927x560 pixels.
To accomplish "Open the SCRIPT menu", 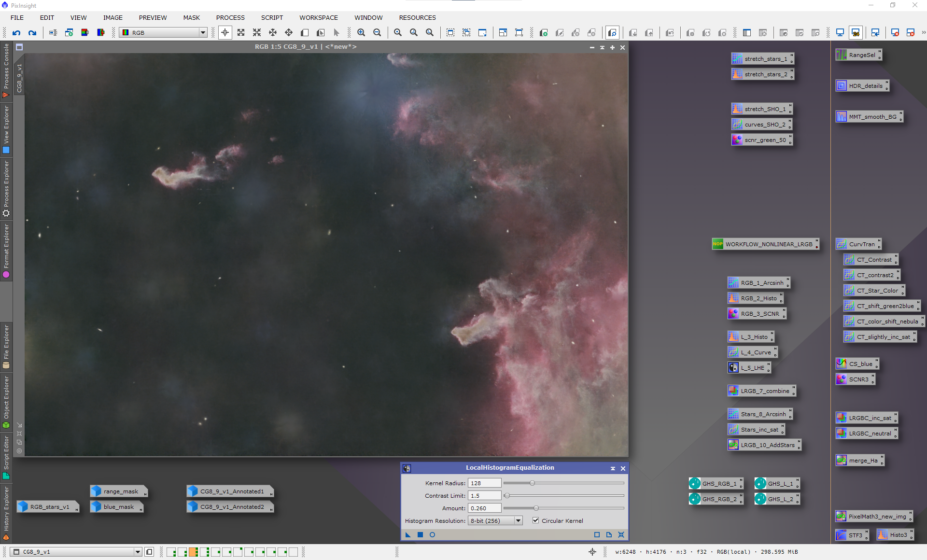I will [272, 17].
